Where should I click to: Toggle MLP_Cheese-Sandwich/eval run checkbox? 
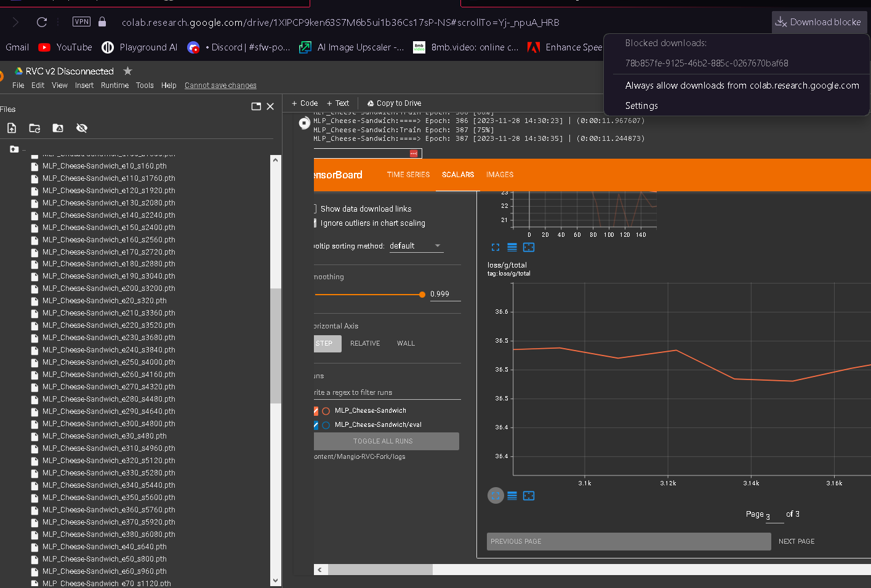pyautogui.click(x=316, y=425)
